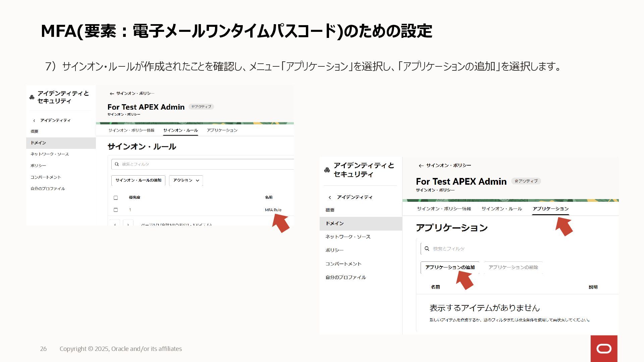Click Identity & Security icon in Applications screenshot
644x362 pixels.
pyautogui.click(x=327, y=170)
